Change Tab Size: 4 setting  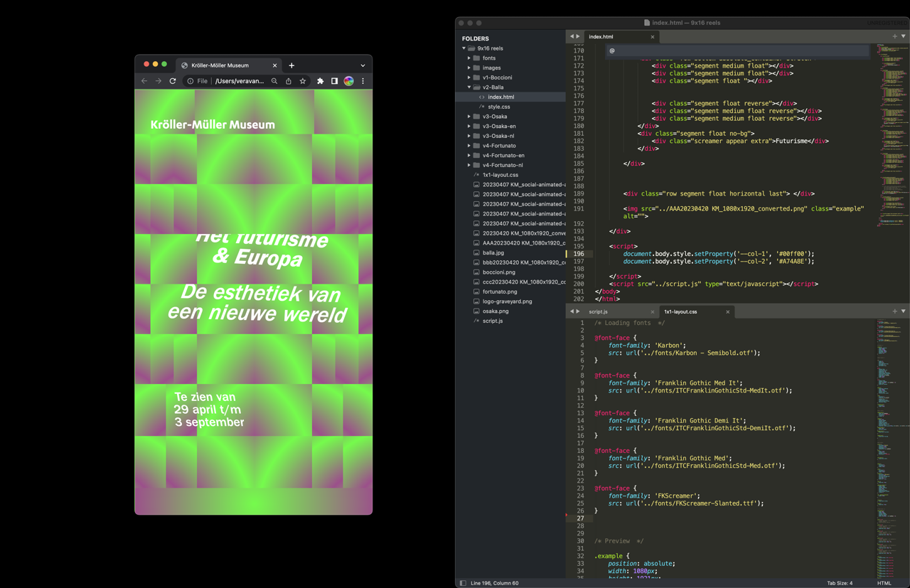pos(839,583)
